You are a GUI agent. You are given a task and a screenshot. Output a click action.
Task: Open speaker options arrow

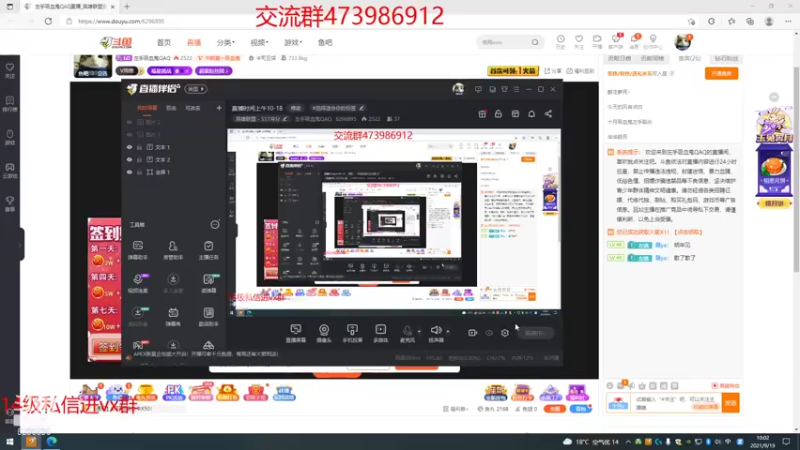448,332
